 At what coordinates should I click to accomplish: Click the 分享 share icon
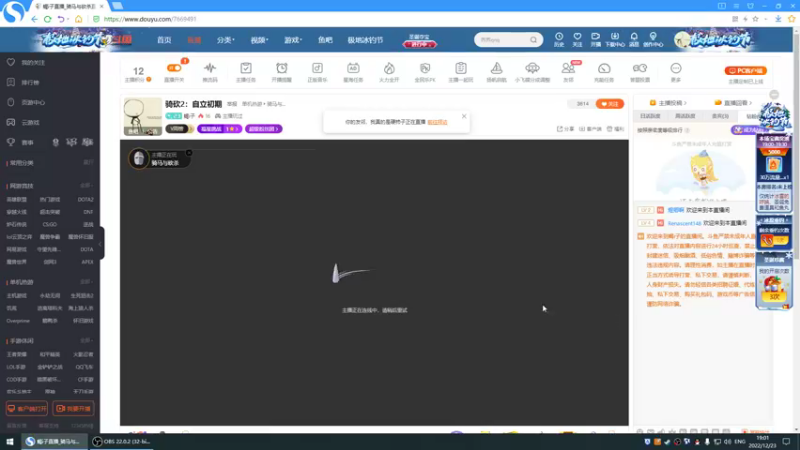(x=565, y=129)
